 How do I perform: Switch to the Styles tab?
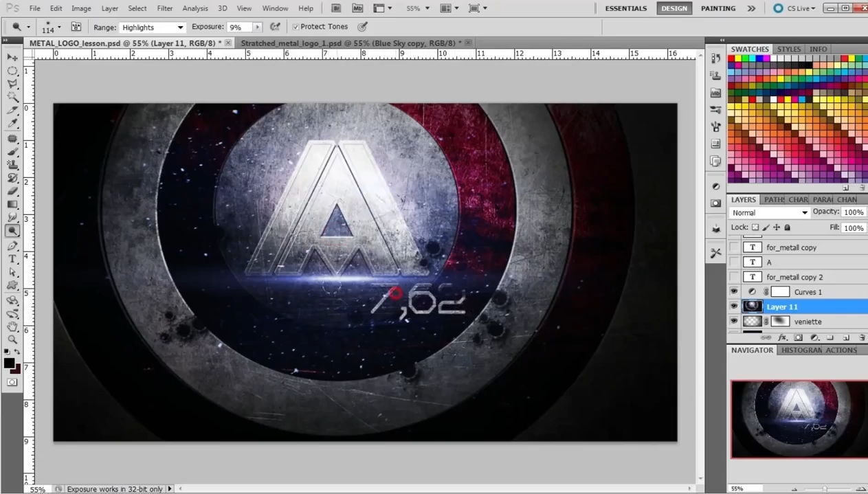point(789,49)
